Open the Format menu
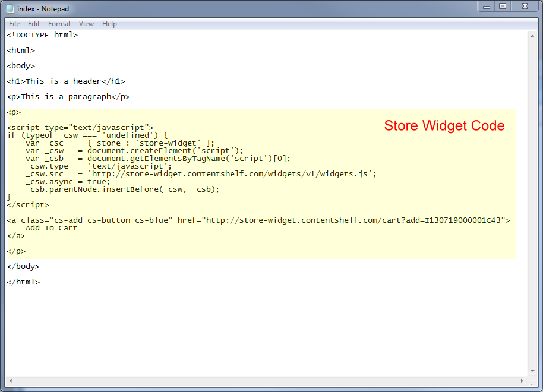The height and width of the screenshot is (392, 543). (59, 24)
